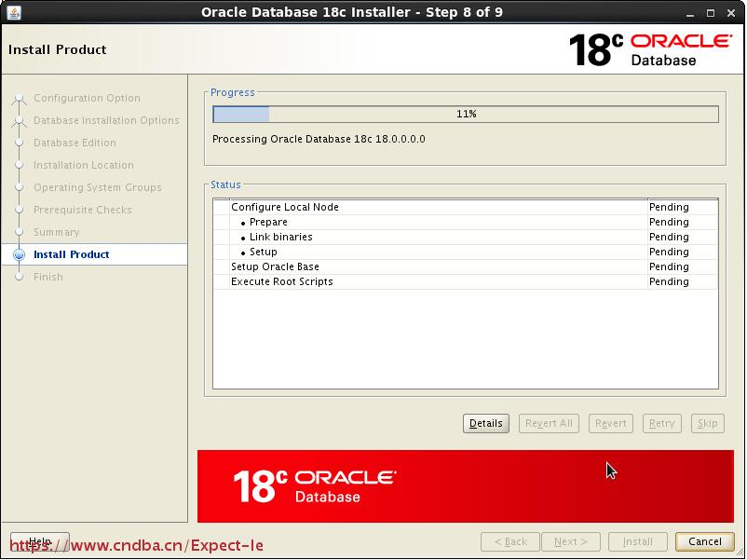The image size is (747, 560).
Task: Cancel the installation
Action: pyautogui.click(x=704, y=541)
